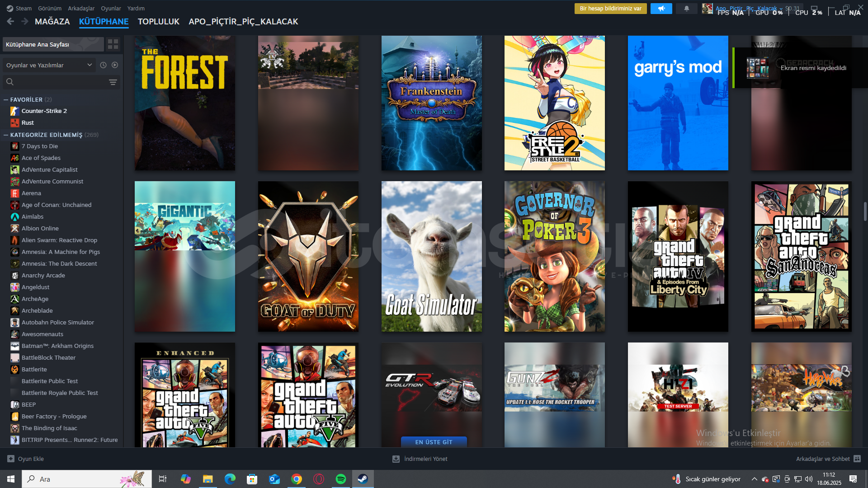This screenshot has width=868, height=488.
Task: Open Google Chrome from the taskbar
Action: click(297, 479)
